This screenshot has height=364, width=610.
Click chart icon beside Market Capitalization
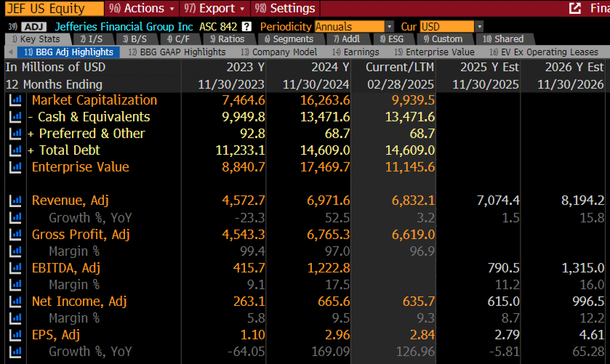coord(15,100)
